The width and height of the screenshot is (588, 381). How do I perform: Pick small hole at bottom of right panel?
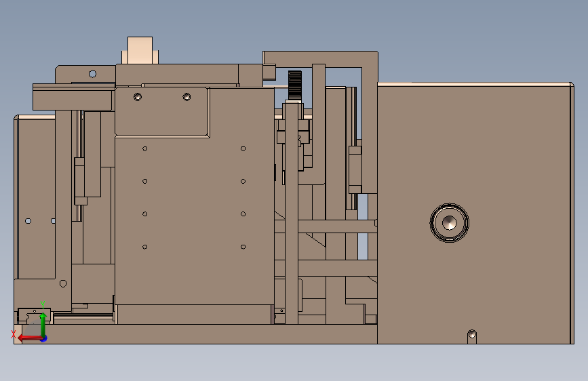pyautogui.click(x=472, y=334)
